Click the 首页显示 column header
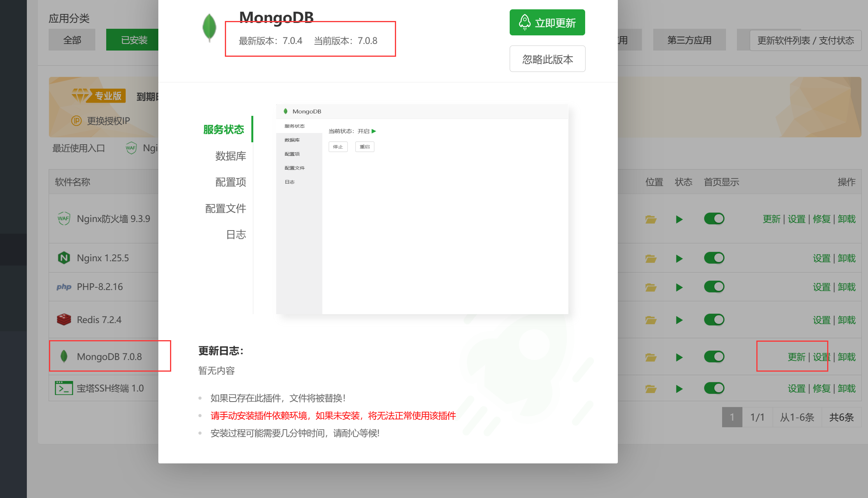 pyautogui.click(x=721, y=182)
